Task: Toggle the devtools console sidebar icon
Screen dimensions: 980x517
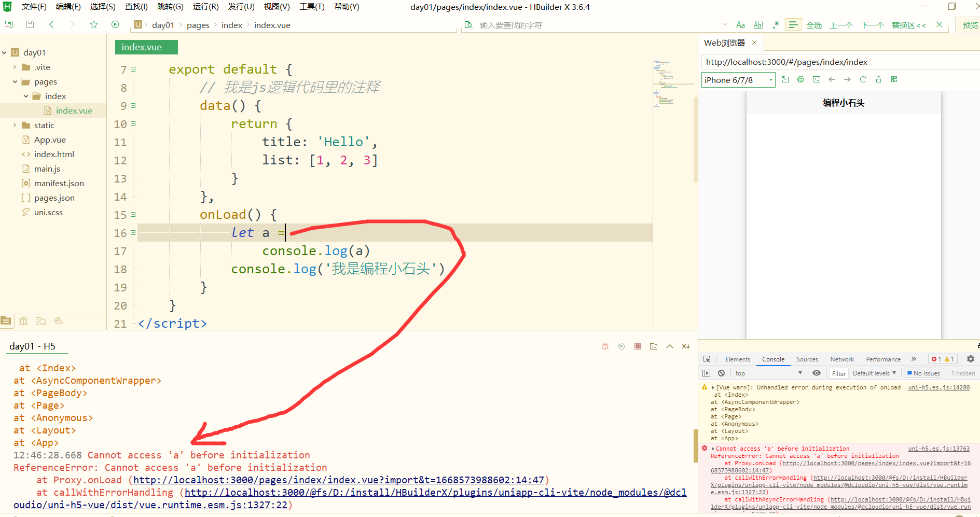Action: 707,373
